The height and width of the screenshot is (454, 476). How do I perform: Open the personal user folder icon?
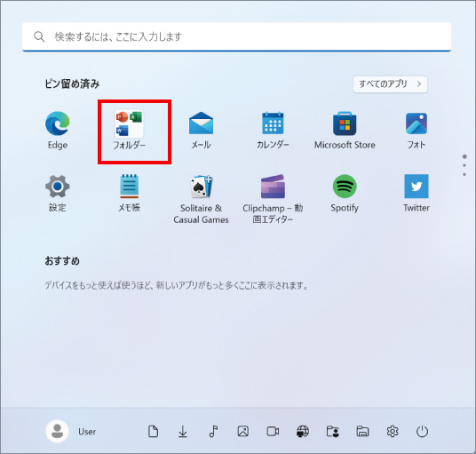point(333,431)
